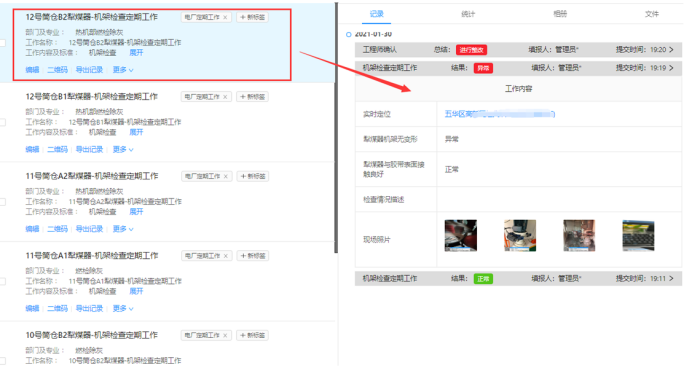Click 二维码 link for 11号筒仓A1 item

tap(57, 309)
